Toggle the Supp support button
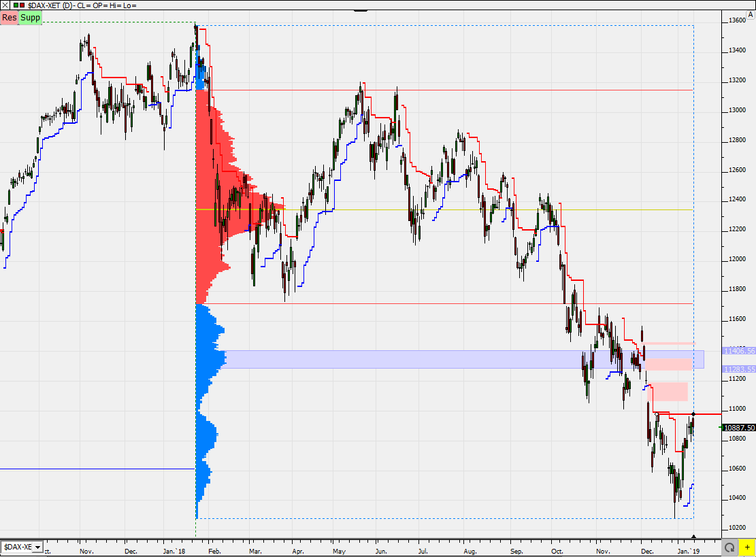Screen dimensions: 756x557 [31, 18]
